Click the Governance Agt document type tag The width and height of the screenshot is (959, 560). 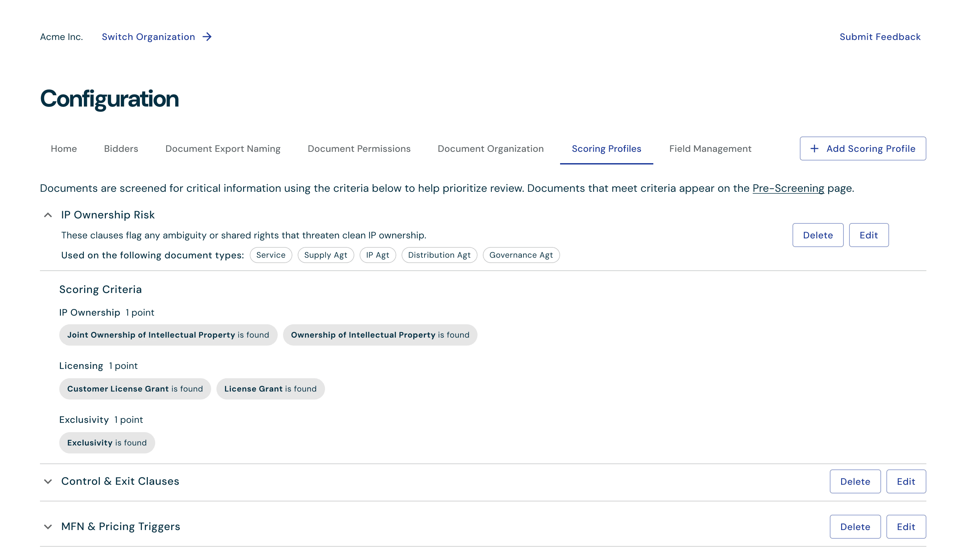click(x=521, y=255)
